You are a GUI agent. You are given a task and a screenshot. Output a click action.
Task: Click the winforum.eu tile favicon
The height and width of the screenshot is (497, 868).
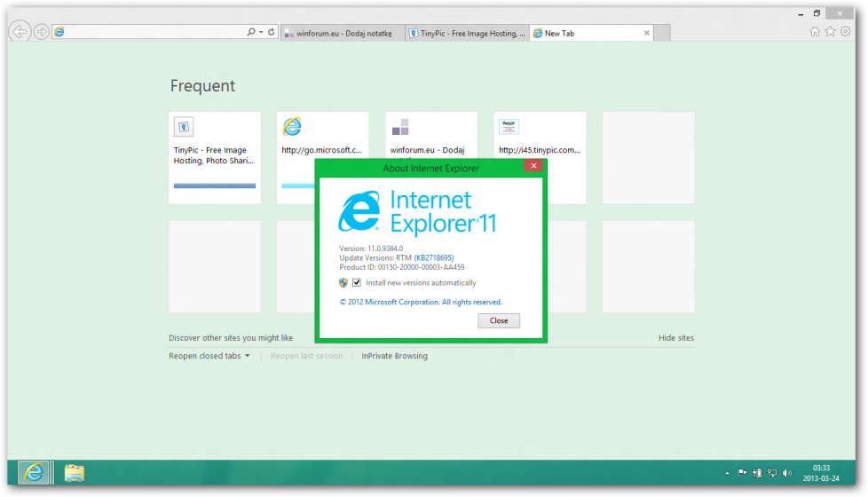point(400,127)
